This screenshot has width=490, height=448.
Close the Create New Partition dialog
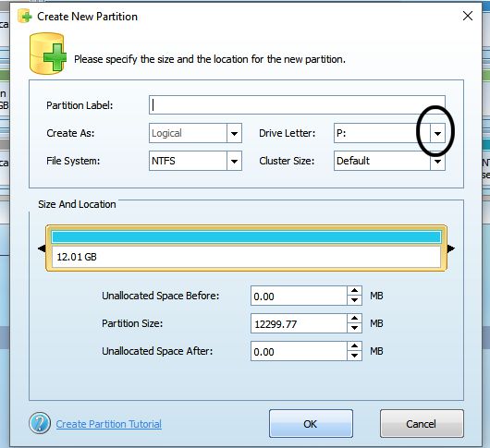[x=468, y=16]
